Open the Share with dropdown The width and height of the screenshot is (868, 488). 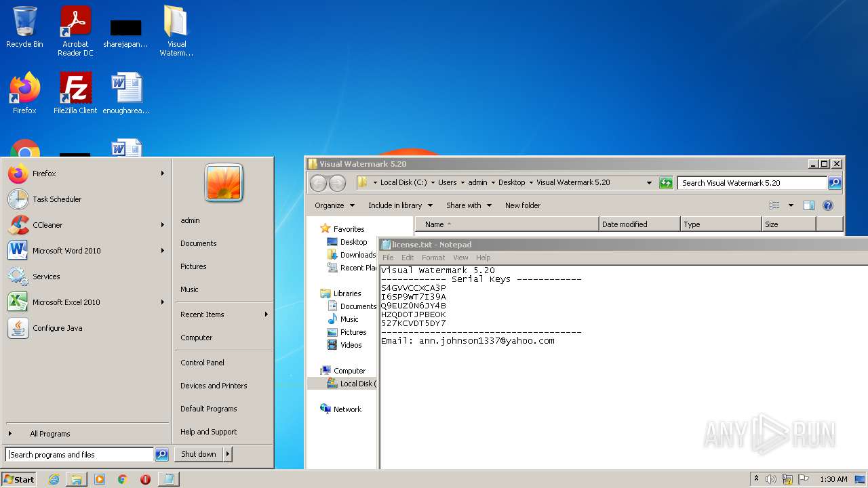[469, 205]
